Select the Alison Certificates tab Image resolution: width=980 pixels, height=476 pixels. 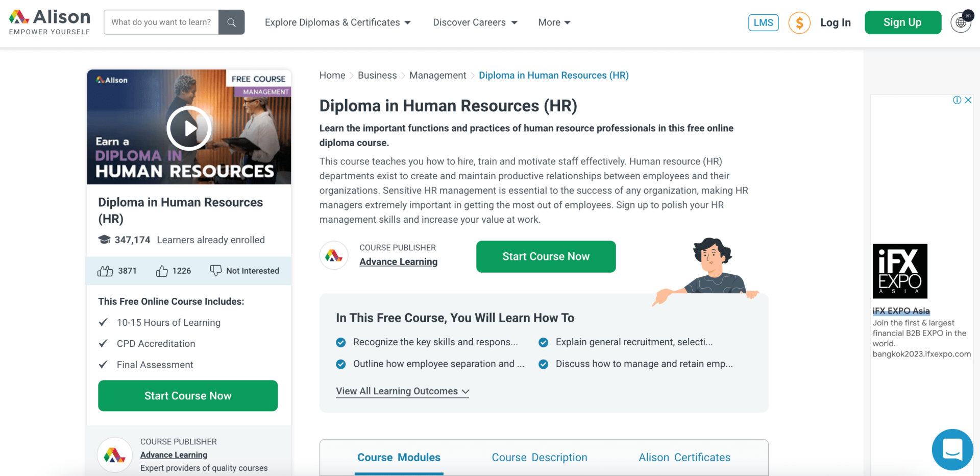(684, 458)
